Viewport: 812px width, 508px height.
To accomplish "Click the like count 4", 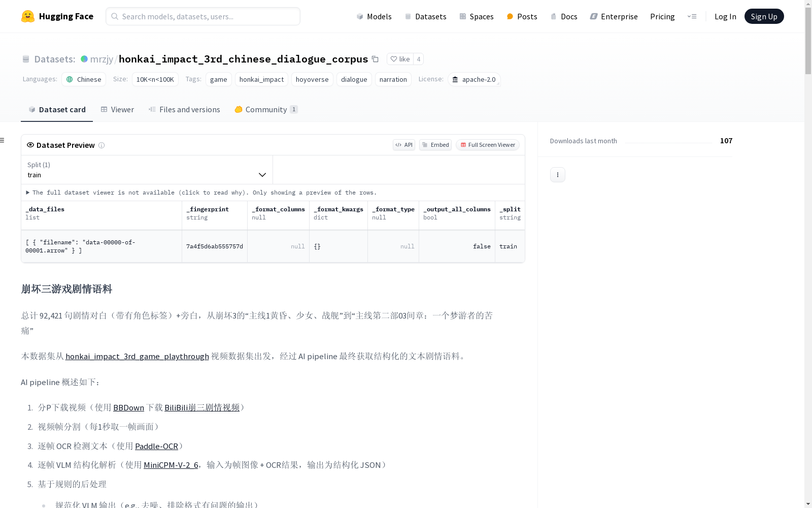I will [x=419, y=59].
